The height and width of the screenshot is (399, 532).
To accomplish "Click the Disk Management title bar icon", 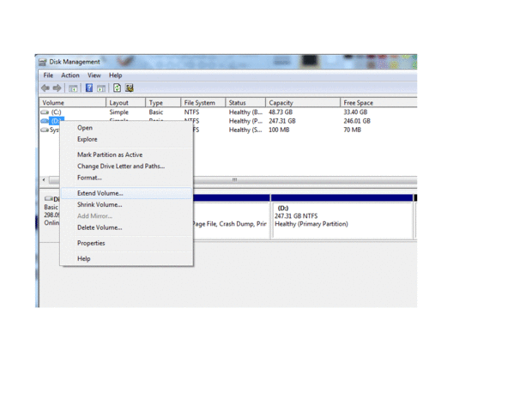I will tap(43, 62).
